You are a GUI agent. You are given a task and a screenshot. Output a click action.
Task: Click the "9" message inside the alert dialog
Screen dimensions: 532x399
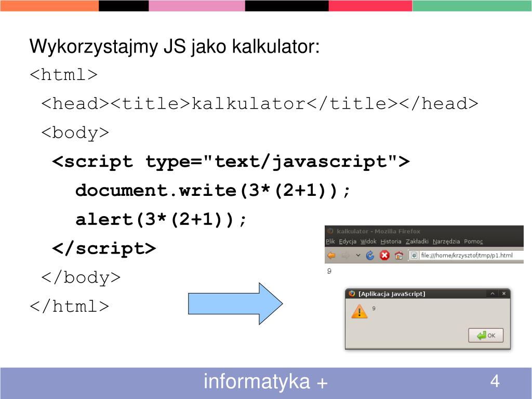(374, 309)
